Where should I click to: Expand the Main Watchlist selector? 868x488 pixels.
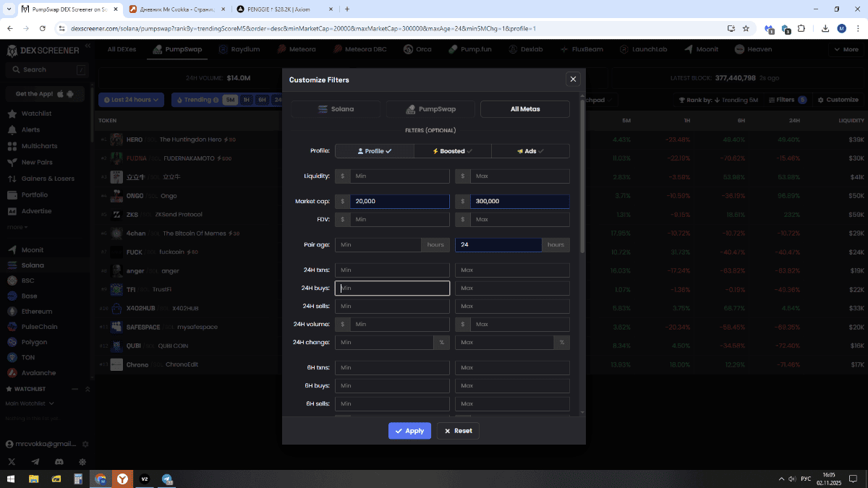point(30,403)
